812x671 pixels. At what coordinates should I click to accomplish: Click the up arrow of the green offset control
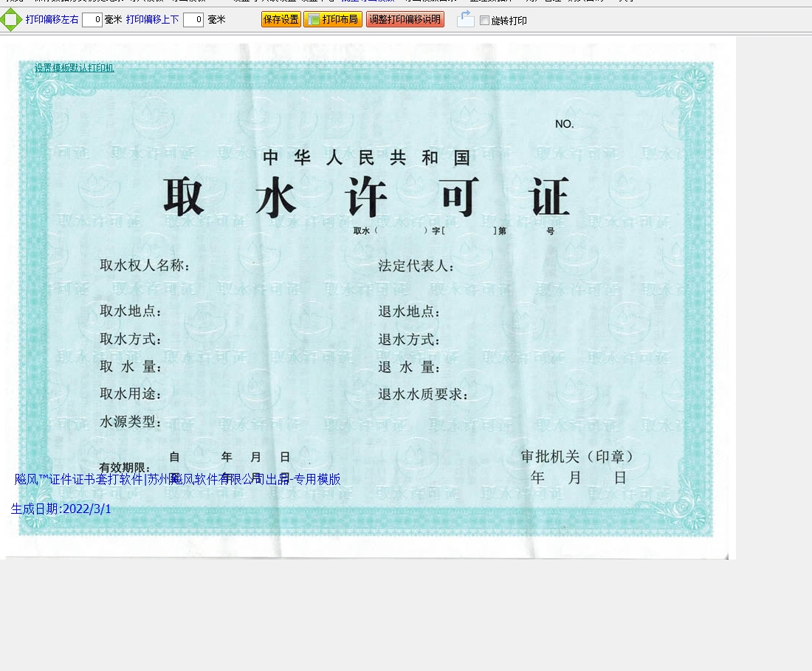[11, 10]
